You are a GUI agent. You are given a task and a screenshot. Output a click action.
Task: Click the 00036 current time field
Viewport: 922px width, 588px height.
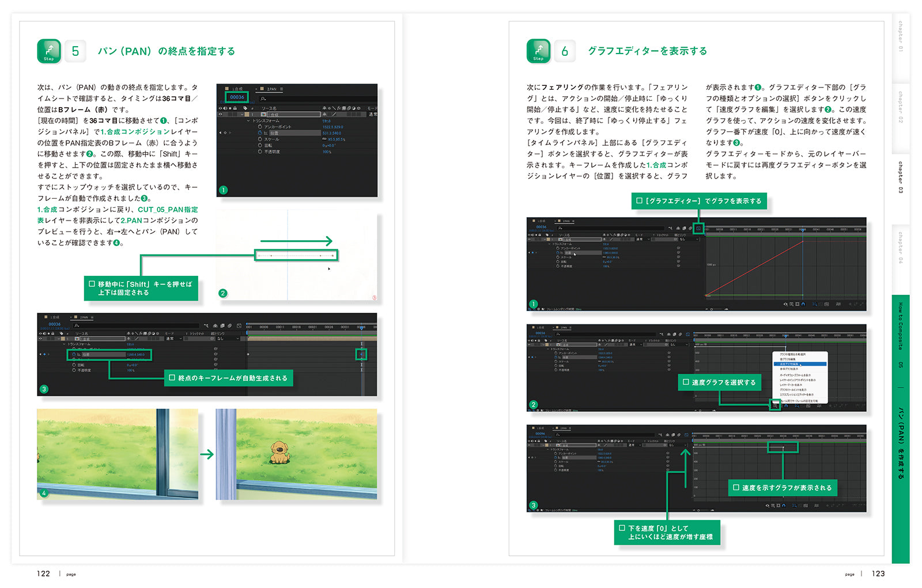click(237, 97)
